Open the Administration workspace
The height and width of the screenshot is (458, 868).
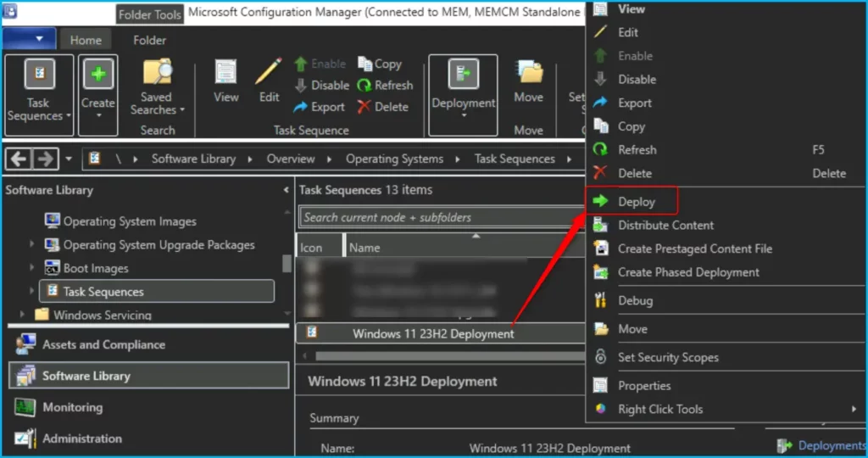point(148,438)
